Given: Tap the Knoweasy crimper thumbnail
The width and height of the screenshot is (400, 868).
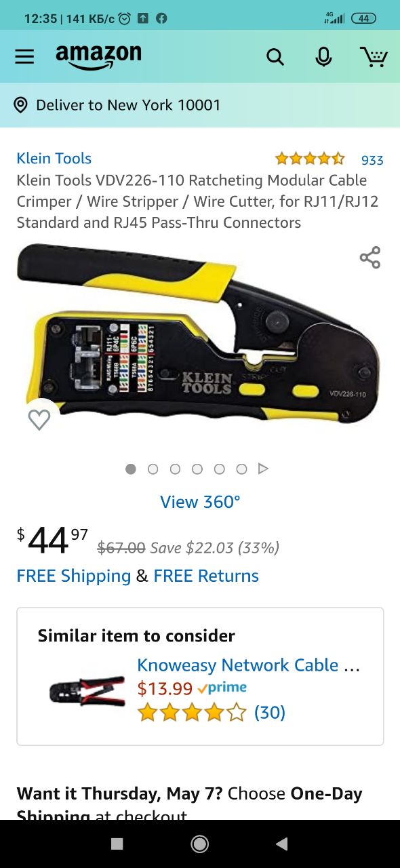Looking at the screenshot, I should tap(87, 692).
